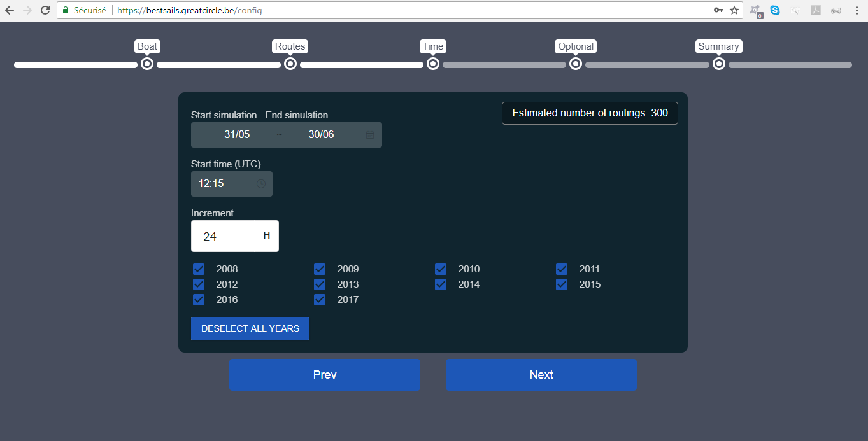Screen dimensions: 868x441
Task: Click Deselect All Years button
Action: (250, 328)
